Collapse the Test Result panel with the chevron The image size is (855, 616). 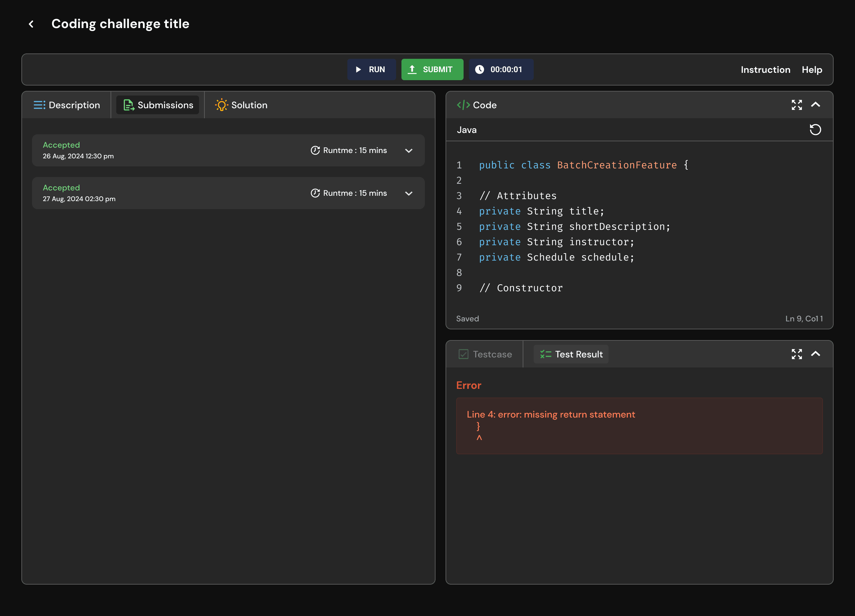816,354
